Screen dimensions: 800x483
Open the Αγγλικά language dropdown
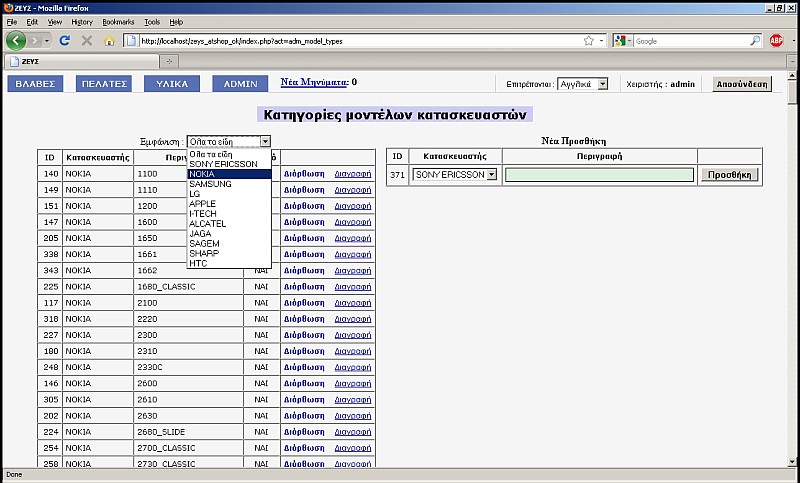point(583,84)
